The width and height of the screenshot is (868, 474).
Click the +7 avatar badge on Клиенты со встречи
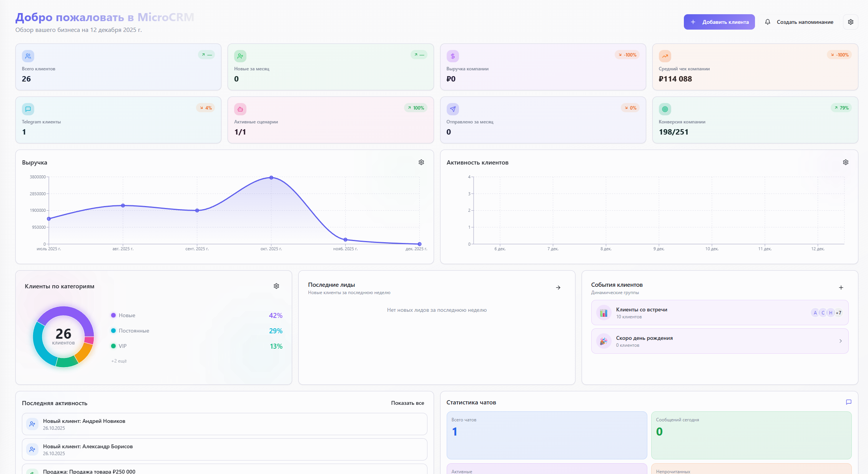[837, 312]
